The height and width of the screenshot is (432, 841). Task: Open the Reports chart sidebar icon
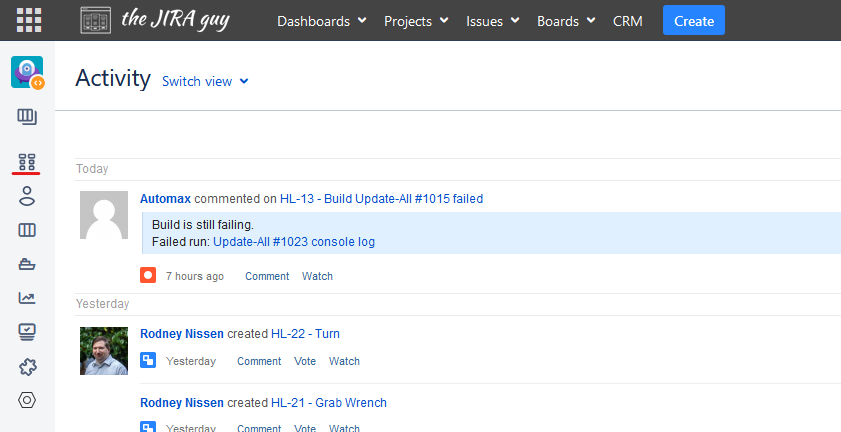27,298
